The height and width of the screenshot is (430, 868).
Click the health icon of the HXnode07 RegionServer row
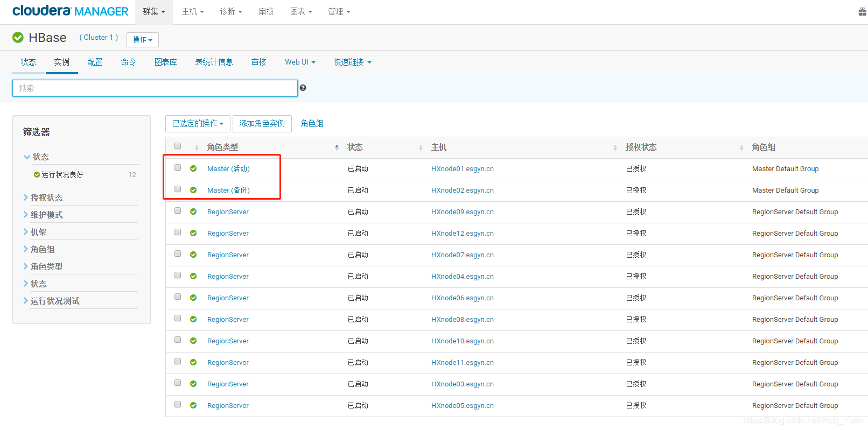[x=193, y=255]
